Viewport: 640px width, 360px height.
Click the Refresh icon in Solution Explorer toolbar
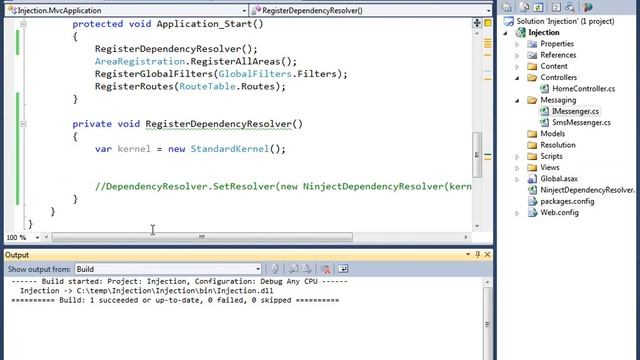538,7
